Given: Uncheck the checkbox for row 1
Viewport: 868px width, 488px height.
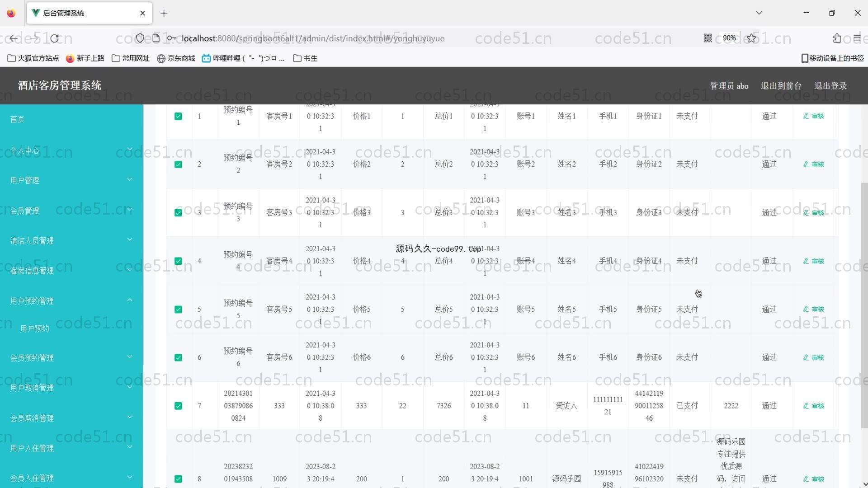Looking at the screenshot, I should point(178,116).
